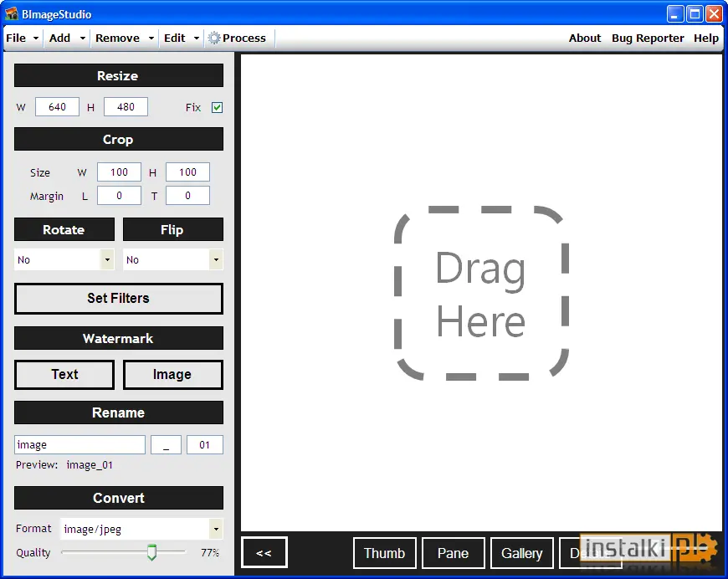Open the Remove menu arrow

point(151,38)
